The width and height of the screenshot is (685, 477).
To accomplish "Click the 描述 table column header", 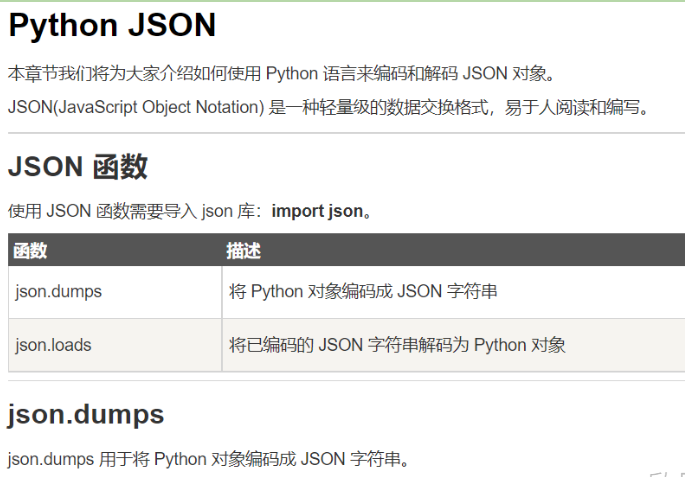I will tap(243, 251).
